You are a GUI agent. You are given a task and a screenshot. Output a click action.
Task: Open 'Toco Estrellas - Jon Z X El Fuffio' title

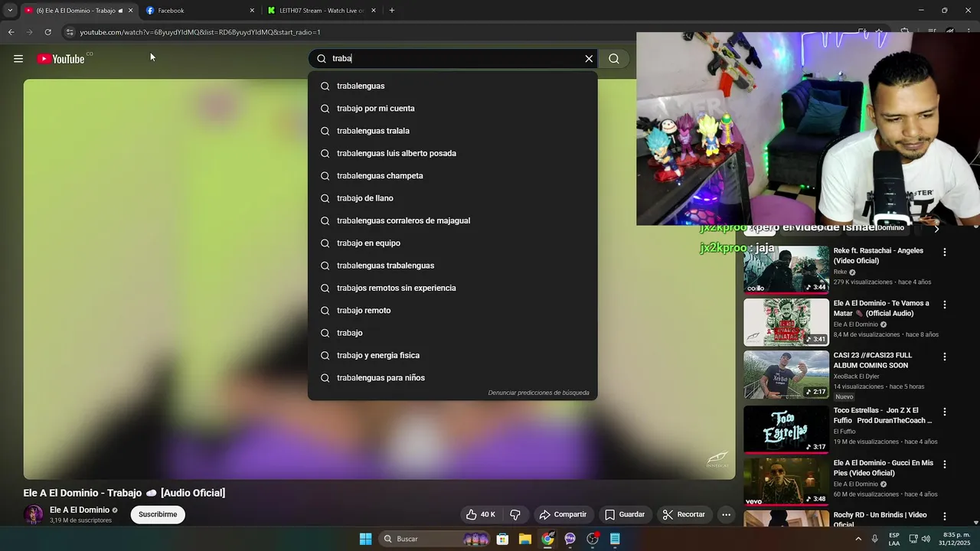coord(883,416)
